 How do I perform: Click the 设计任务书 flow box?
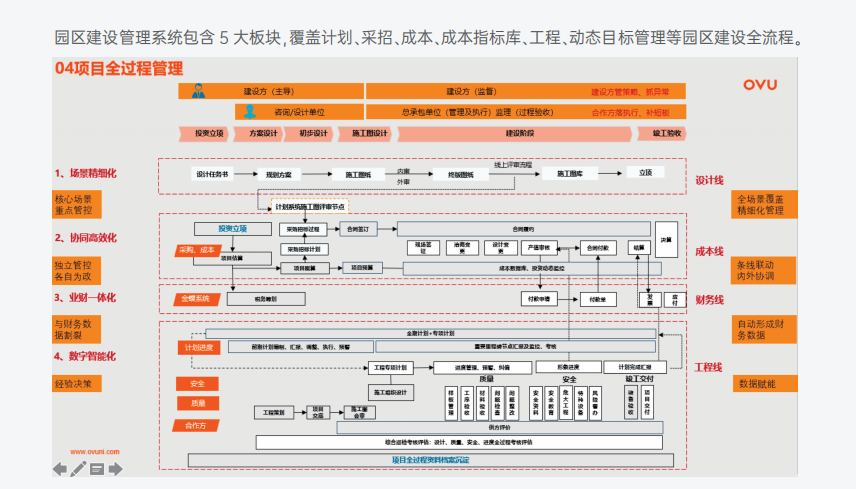point(211,173)
